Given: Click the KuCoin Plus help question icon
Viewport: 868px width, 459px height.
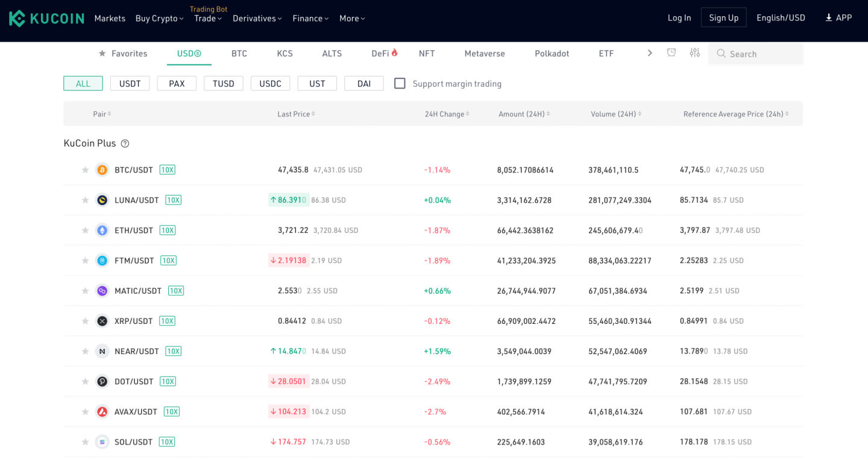Looking at the screenshot, I should point(125,144).
